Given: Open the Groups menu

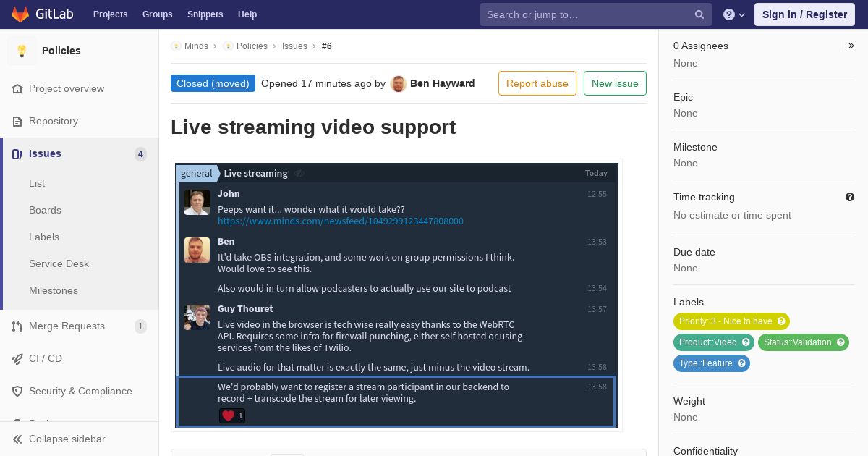Looking at the screenshot, I should [x=157, y=14].
